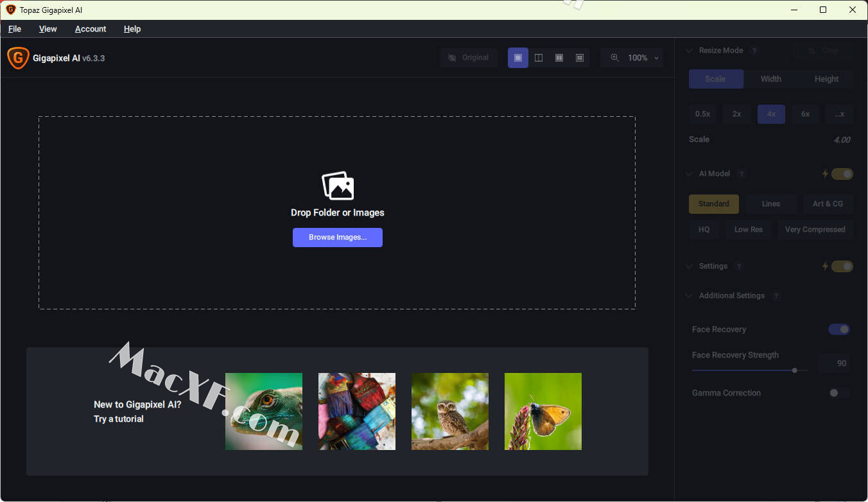This screenshot has height=502, width=868.
Task: Open the Help menu
Action: pyautogui.click(x=132, y=29)
